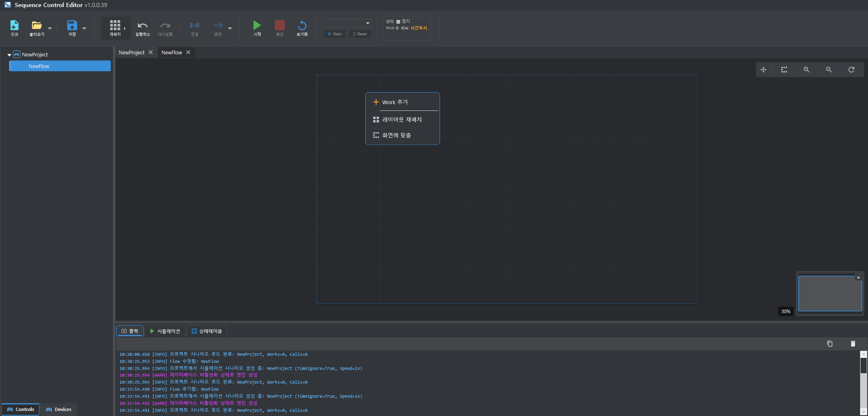
Task: Clear output log with the trash icon
Action: pyautogui.click(x=853, y=344)
